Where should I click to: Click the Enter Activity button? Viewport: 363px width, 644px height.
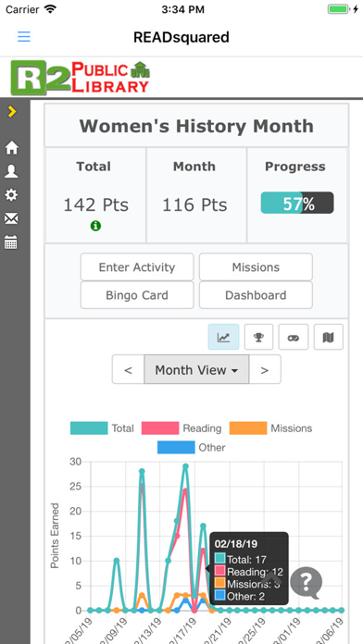[x=137, y=267]
